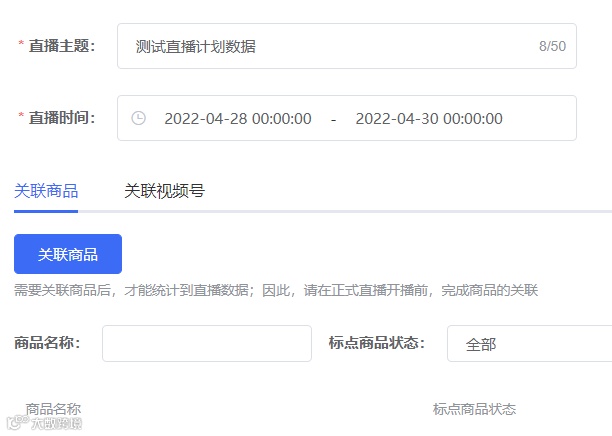
Task: Open the 标点商品状态 dropdown showing 全部
Action: pos(530,343)
